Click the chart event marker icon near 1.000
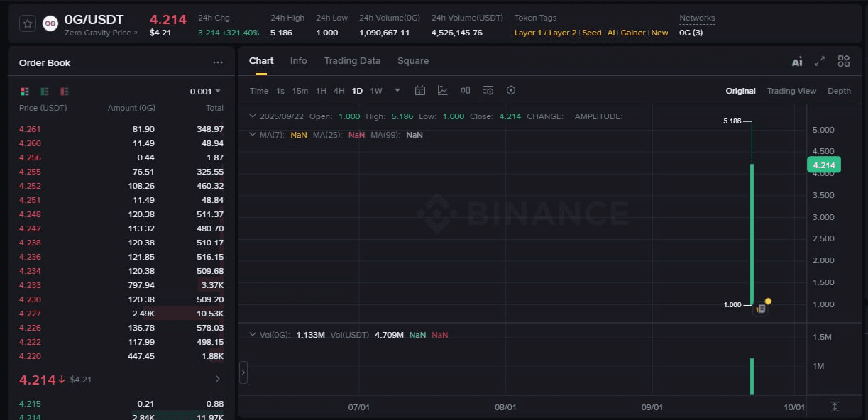 760,309
